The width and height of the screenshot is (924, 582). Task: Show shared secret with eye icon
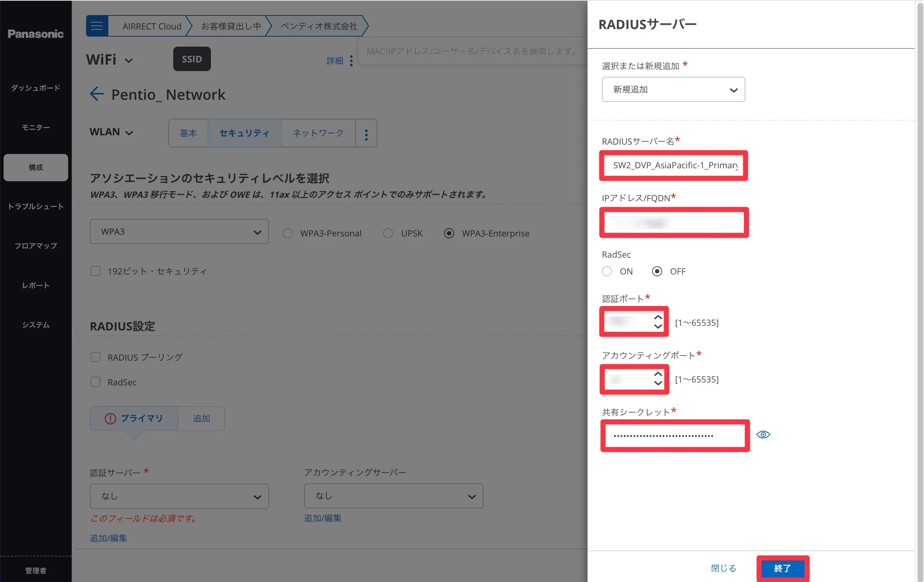tap(763, 435)
